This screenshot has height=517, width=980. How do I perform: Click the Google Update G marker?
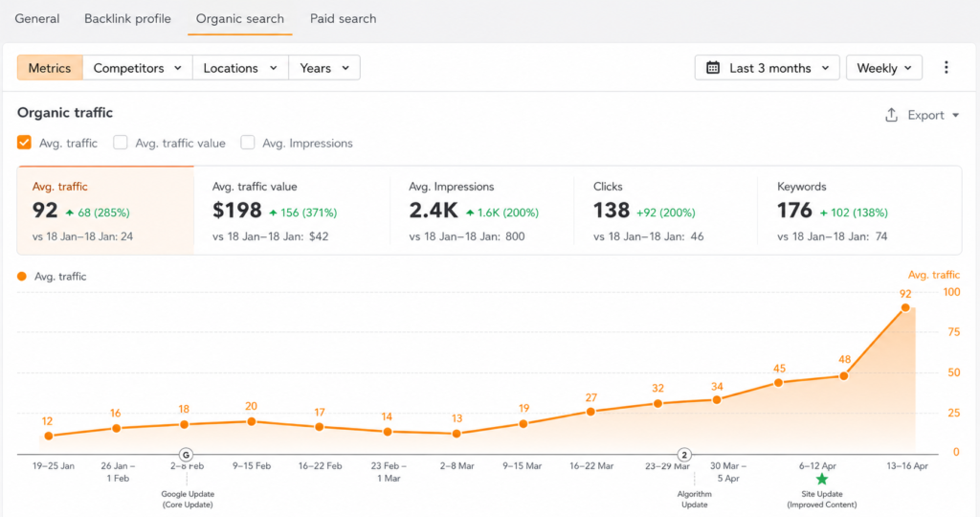(186, 455)
